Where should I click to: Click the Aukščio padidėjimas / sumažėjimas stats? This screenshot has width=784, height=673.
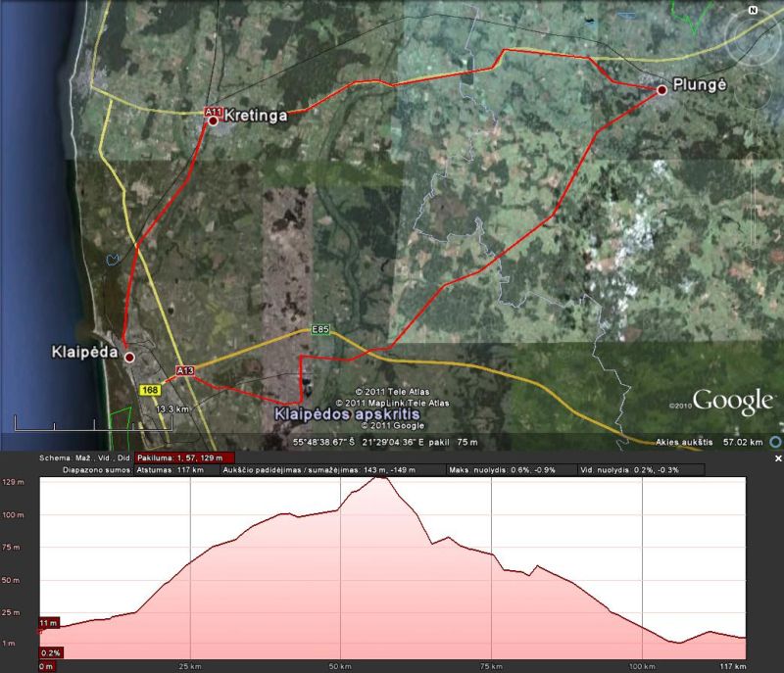point(319,469)
